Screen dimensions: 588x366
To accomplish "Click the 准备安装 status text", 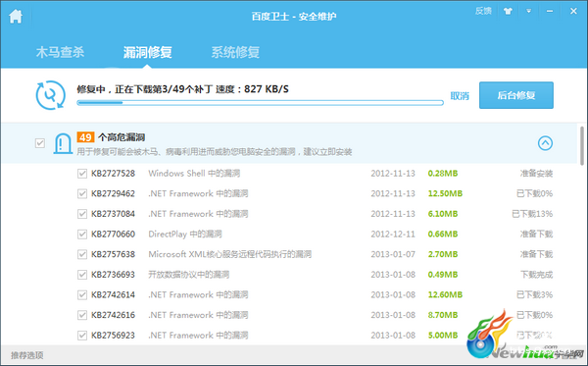I will pyautogui.click(x=537, y=174).
